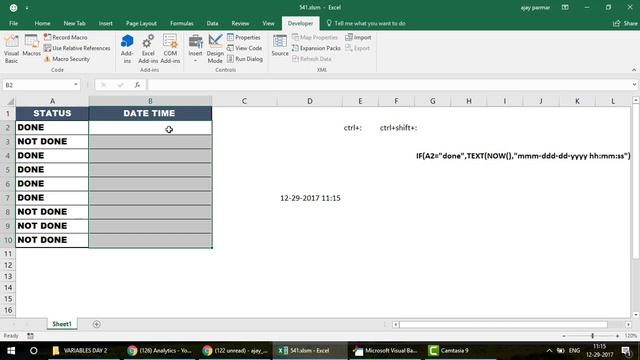Viewport: 640px width, 360px height.
Task: Switch to the Home tab
Action: coord(42,23)
